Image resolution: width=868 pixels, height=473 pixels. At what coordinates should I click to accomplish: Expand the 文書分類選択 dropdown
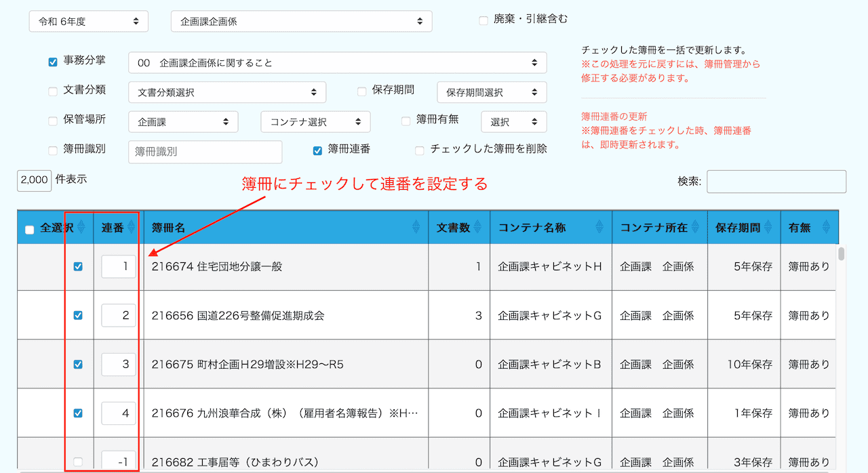(227, 92)
